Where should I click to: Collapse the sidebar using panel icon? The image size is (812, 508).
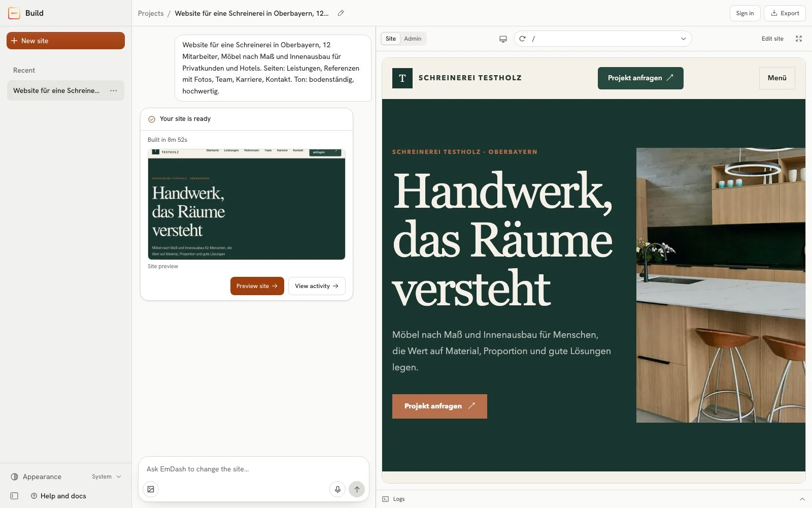point(14,496)
